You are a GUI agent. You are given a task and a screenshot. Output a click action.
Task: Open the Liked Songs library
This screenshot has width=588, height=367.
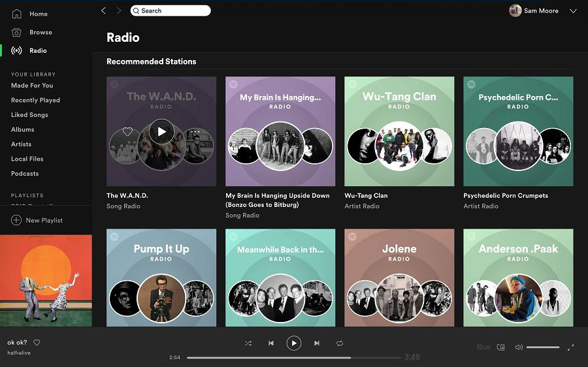[29, 115]
